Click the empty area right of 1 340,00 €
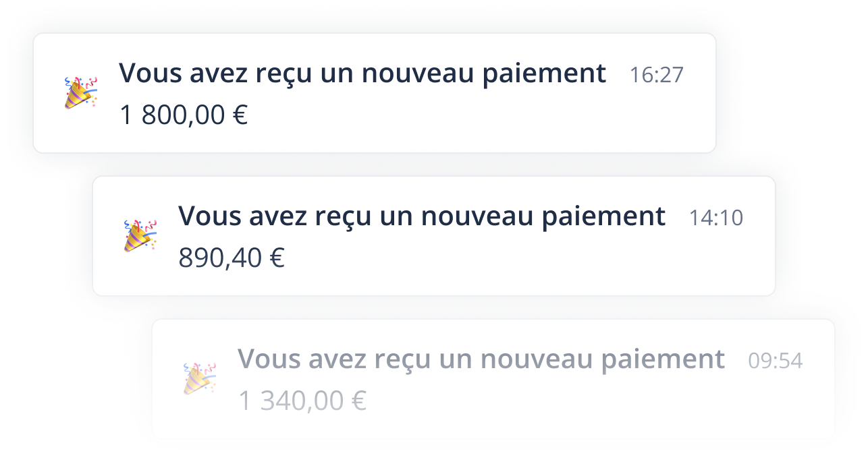This screenshot has width=868, height=472. point(594,401)
